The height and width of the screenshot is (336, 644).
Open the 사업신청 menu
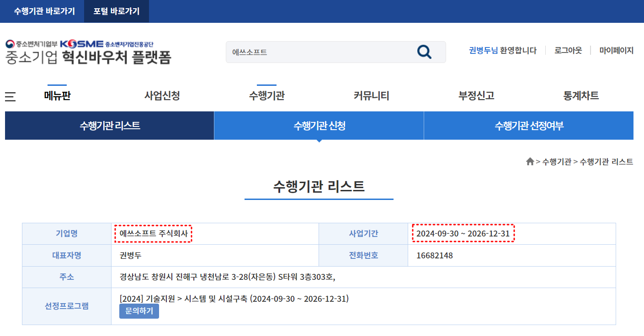pyautogui.click(x=162, y=96)
